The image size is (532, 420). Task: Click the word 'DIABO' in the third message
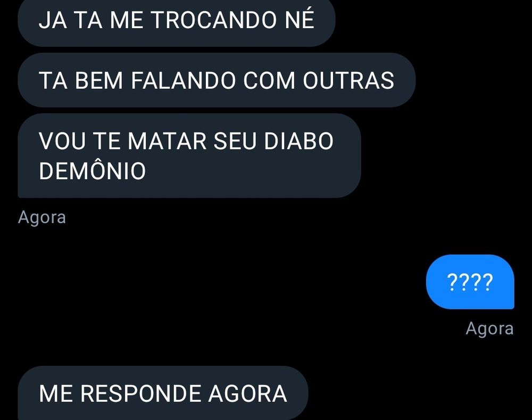click(298, 141)
